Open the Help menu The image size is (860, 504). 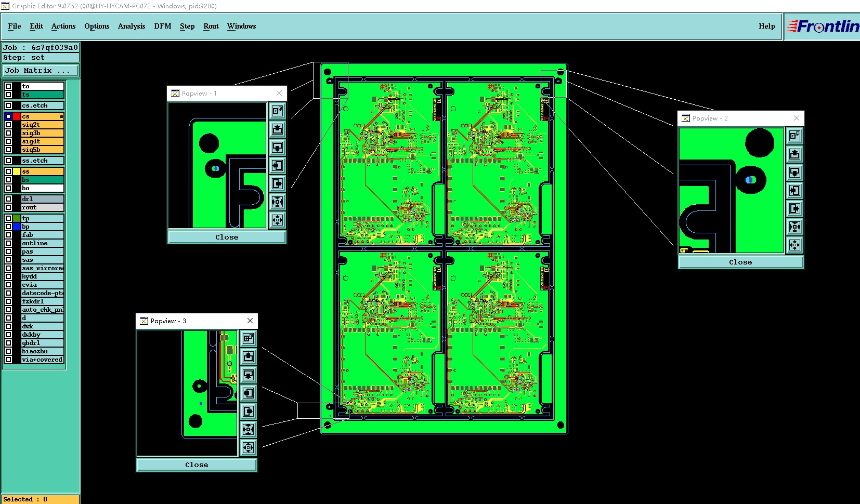pyautogui.click(x=766, y=26)
